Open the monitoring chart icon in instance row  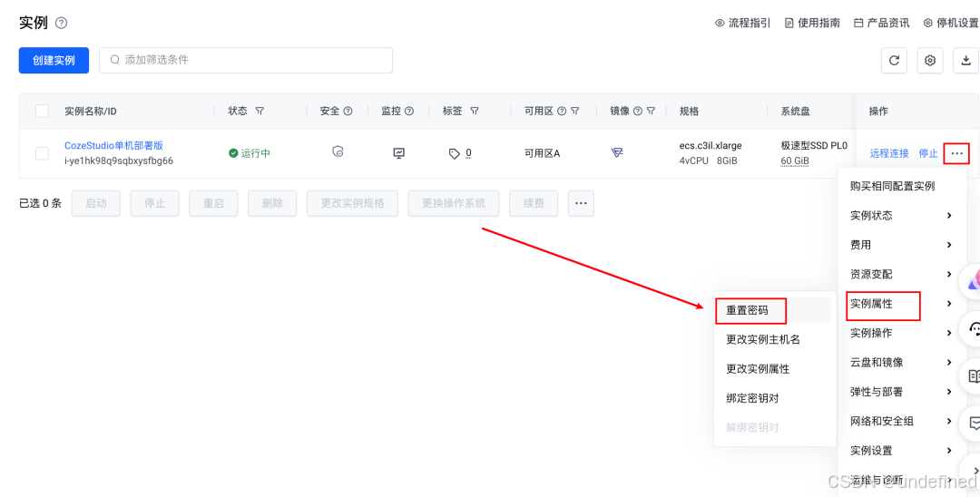pos(398,152)
